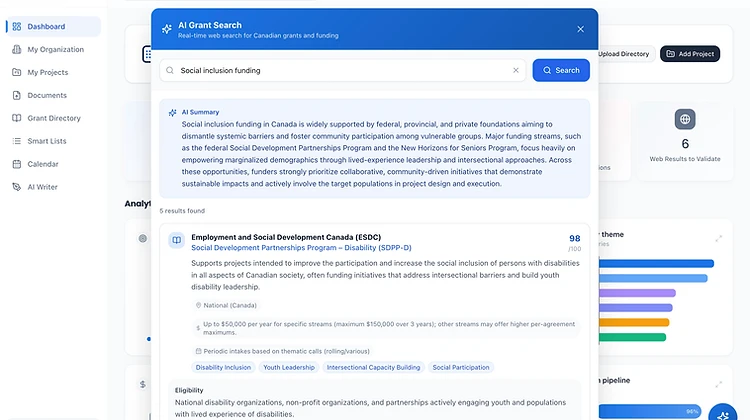Click the dollar icon in background panel
The height and width of the screenshot is (420, 750).
[143, 384]
